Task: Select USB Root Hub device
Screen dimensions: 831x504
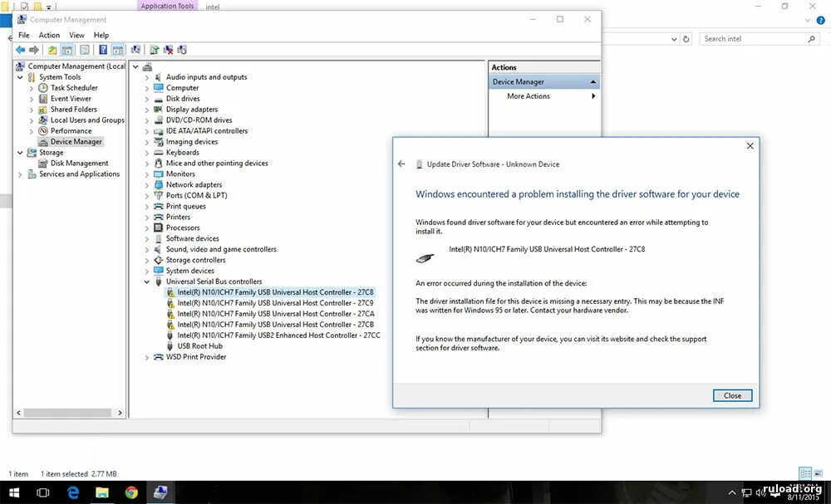Action: 199,346
